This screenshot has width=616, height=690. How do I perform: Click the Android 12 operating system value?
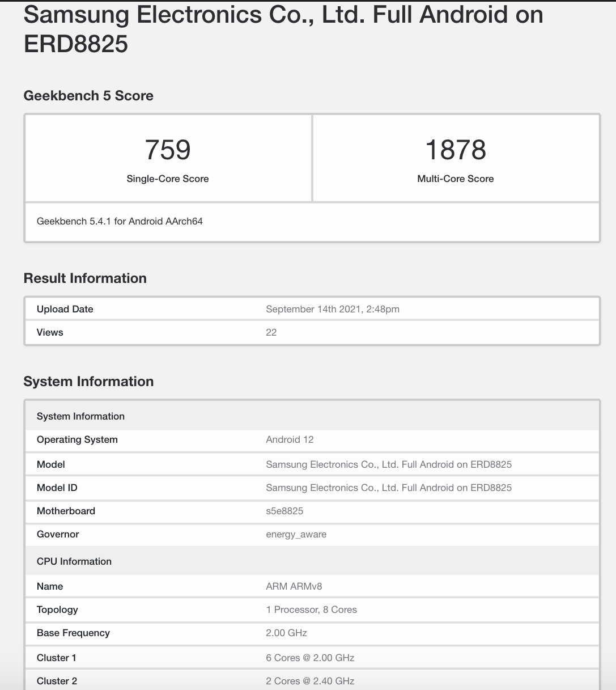coord(290,439)
